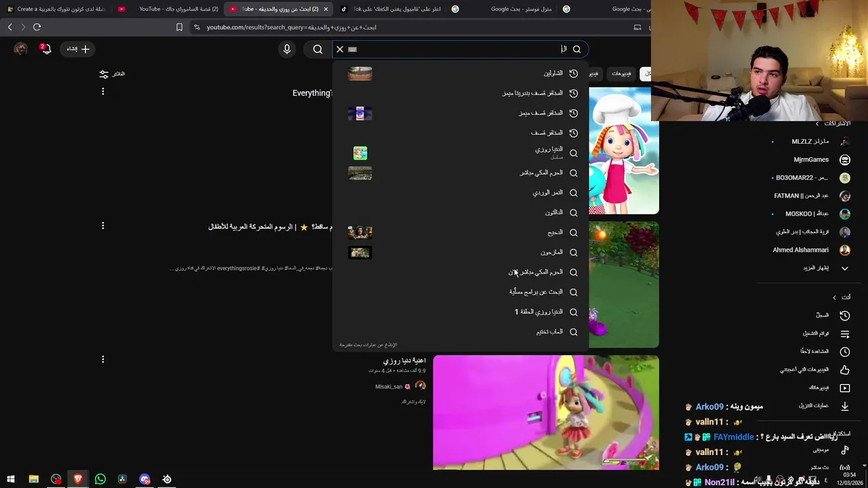Open the FATMAN subscription channel
The width and height of the screenshot is (868, 488).
click(811, 196)
